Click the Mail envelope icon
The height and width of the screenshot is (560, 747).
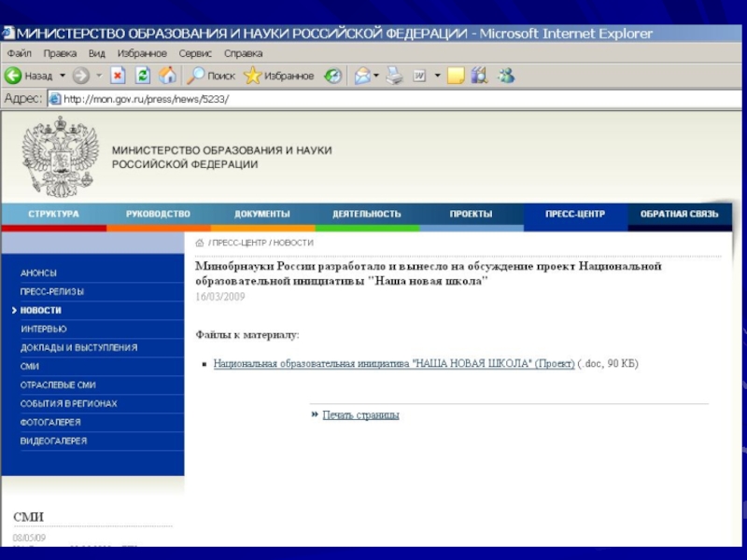362,76
